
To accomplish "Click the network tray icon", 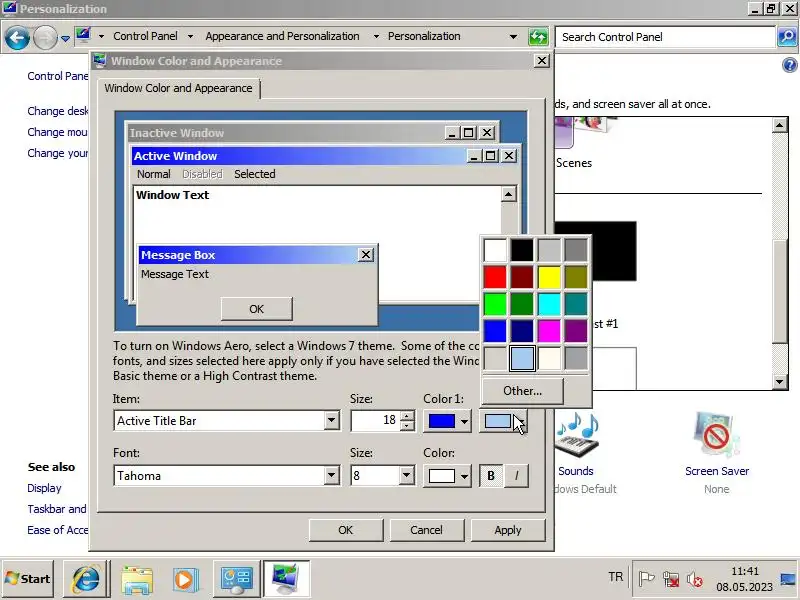I will pyautogui.click(x=670, y=579).
